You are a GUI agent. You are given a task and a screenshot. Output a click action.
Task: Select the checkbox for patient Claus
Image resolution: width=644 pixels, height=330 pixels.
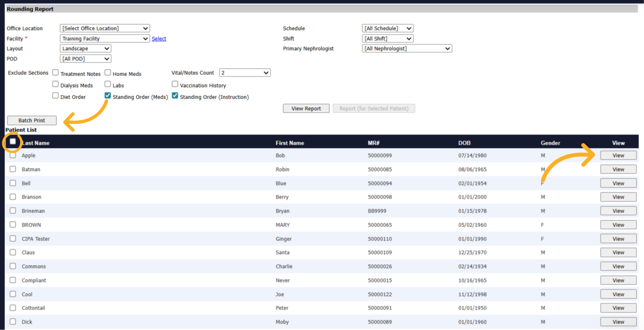[x=13, y=252]
